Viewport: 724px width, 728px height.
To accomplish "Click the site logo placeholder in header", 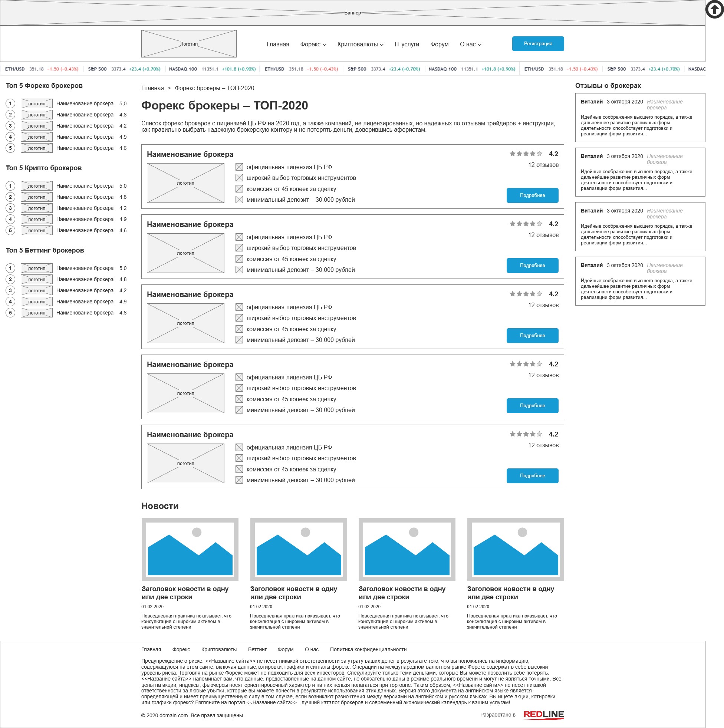I will tap(189, 44).
